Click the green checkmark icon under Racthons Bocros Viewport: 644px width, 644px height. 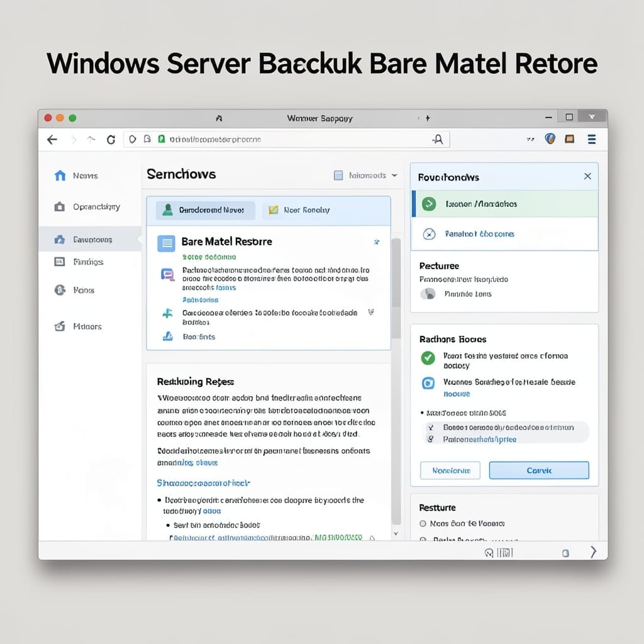point(428,358)
